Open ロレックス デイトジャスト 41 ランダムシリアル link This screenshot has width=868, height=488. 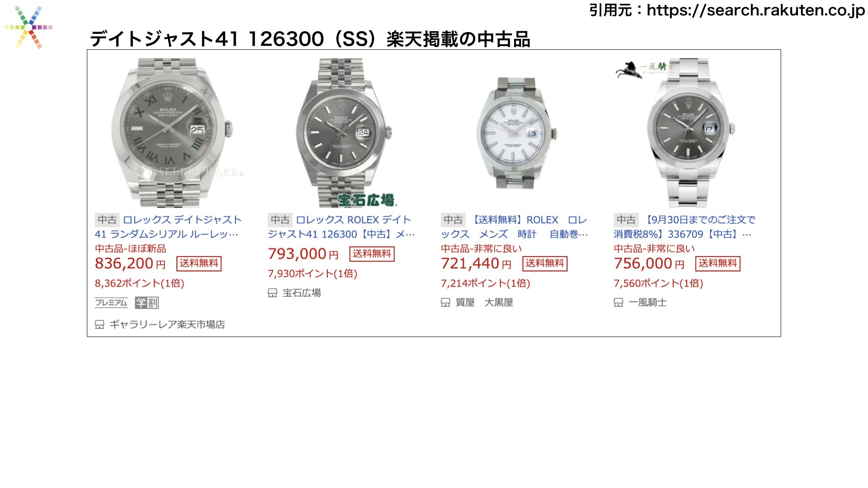[168, 227]
